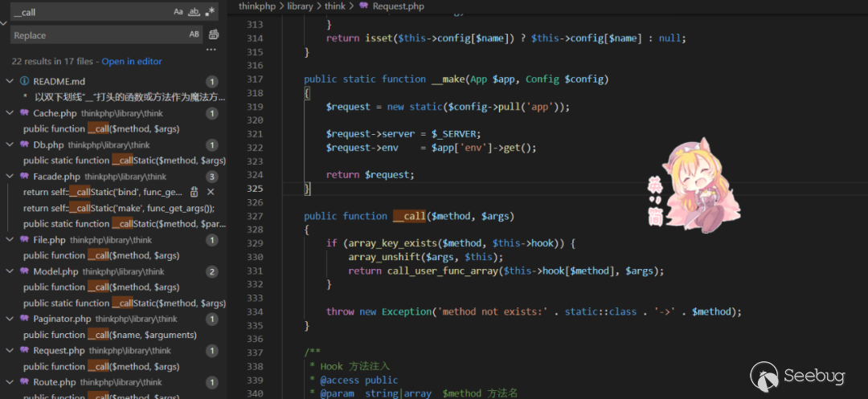Toggle Preserve Case in Replace field
Screen dimensions: 868x399
(194, 35)
